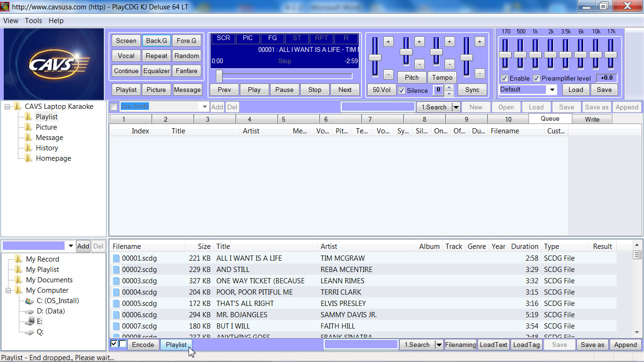Click the PlayCDG app icon in title bar

click(5, 7)
